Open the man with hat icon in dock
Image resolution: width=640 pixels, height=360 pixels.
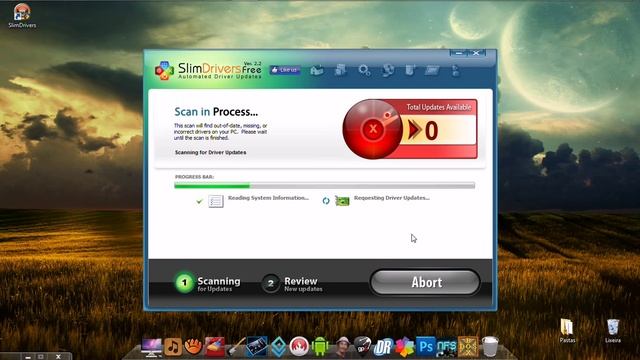(x=342, y=347)
